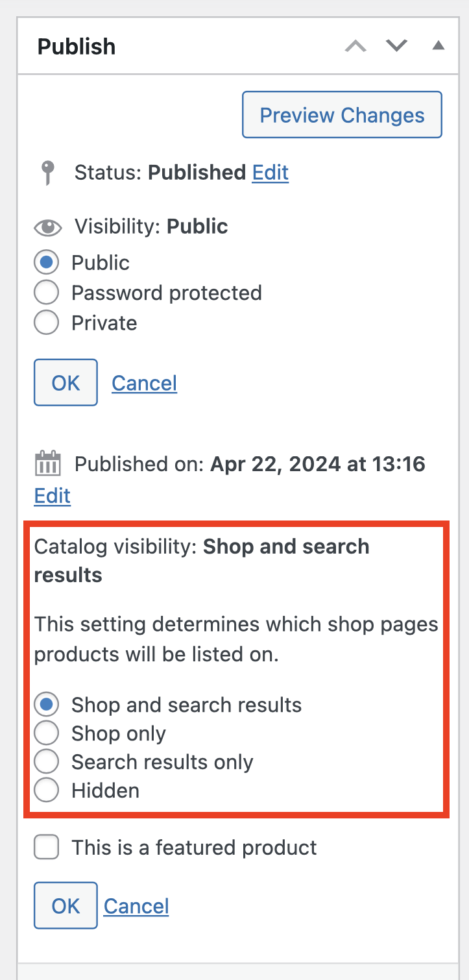Confirm visibility with the upper OK button

coord(65,382)
